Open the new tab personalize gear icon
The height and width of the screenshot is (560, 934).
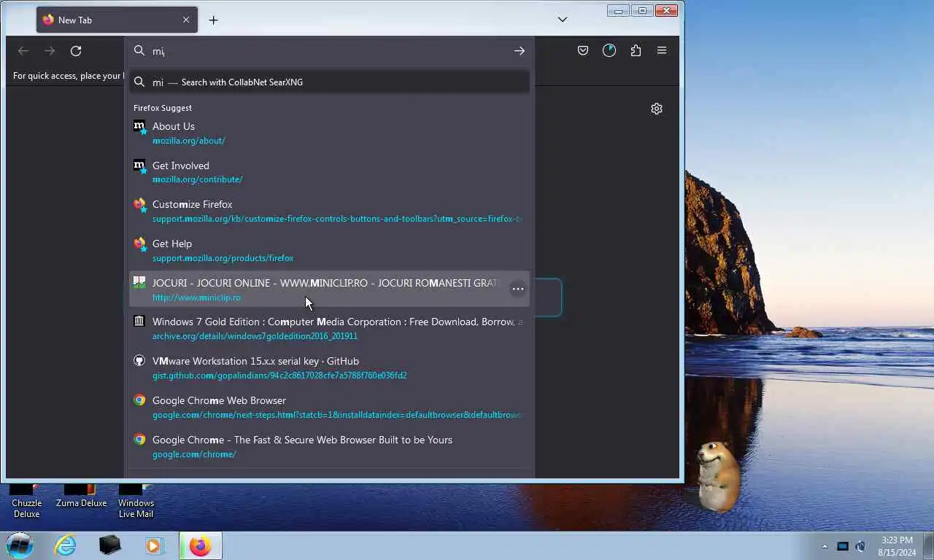(x=657, y=109)
